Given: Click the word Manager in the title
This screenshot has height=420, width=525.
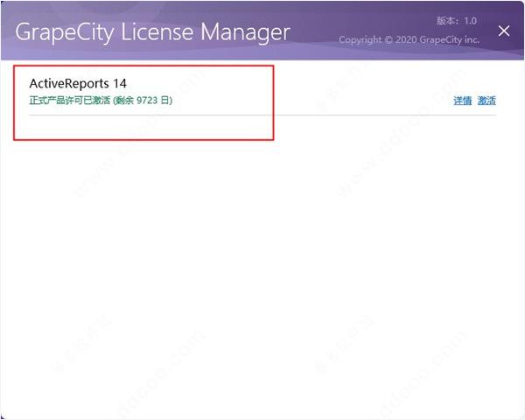Looking at the screenshot, I should (x=245, y=33).
